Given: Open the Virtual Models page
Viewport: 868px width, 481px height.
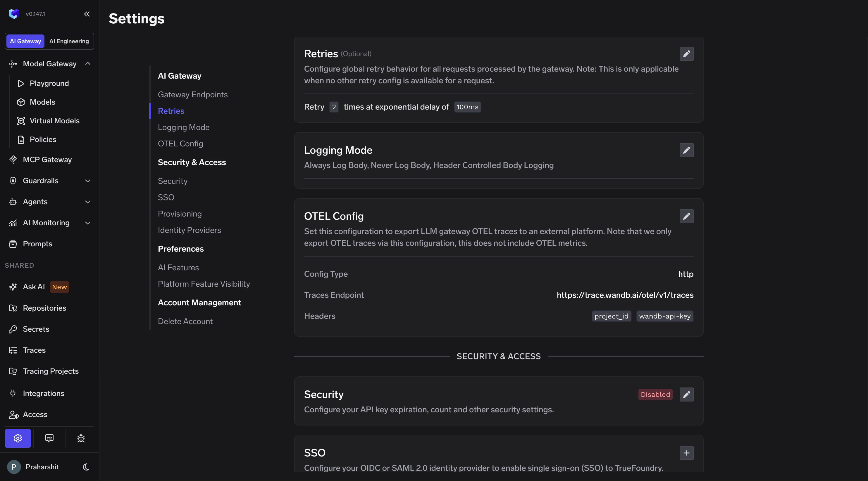Looking at the screenshot, I should (55, 121).
